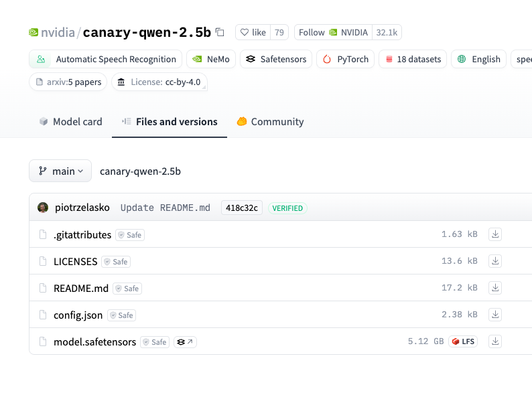Viewport: 532px width, 395px height.
Task: Copy the model name with the copy icon
Action: pos(220,32)
